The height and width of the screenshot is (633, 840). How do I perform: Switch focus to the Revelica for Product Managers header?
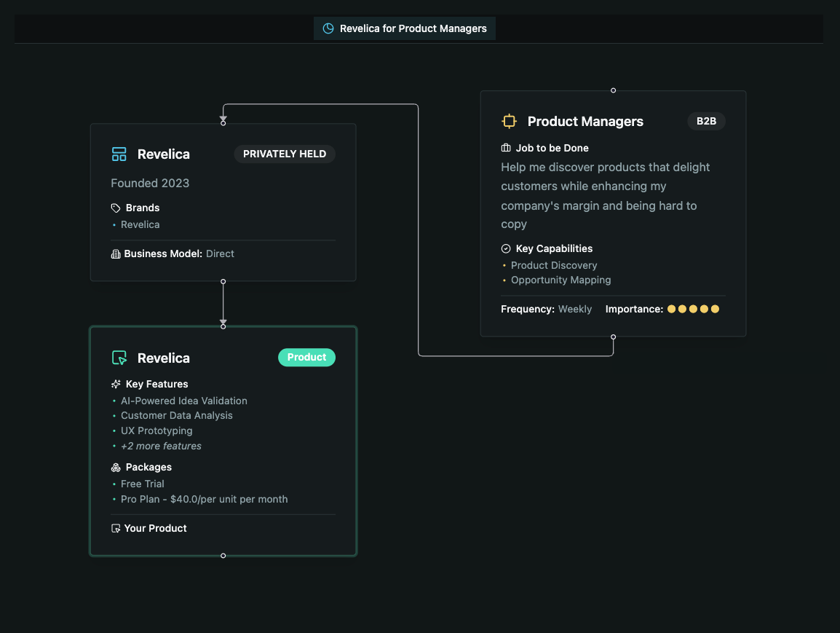click(404, 28)
